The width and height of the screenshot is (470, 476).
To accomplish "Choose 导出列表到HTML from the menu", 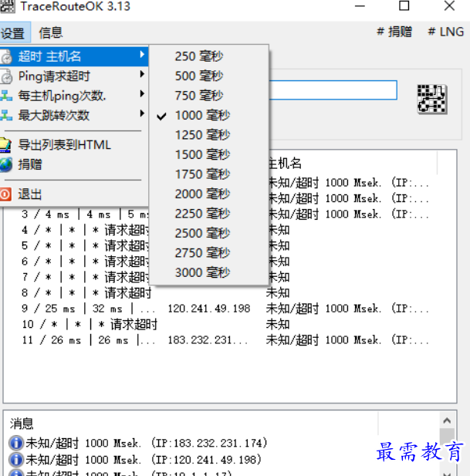I will [x=74, y=145].
